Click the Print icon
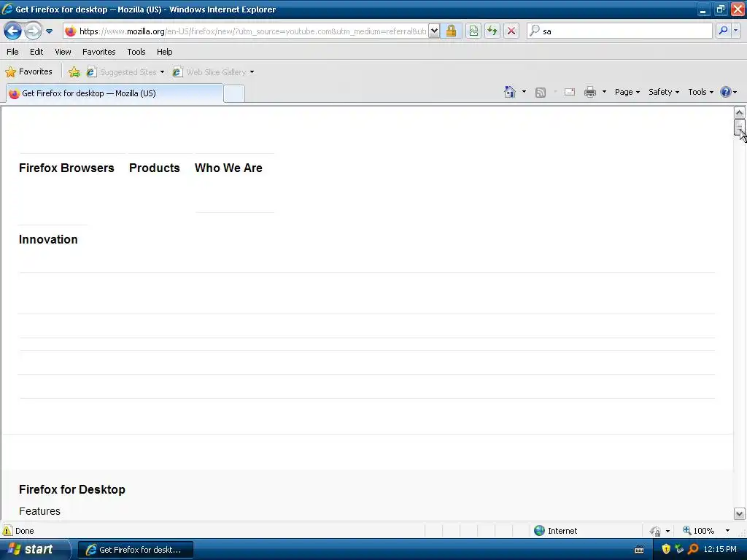Screen dimensions: 747x560 point(589,92)
